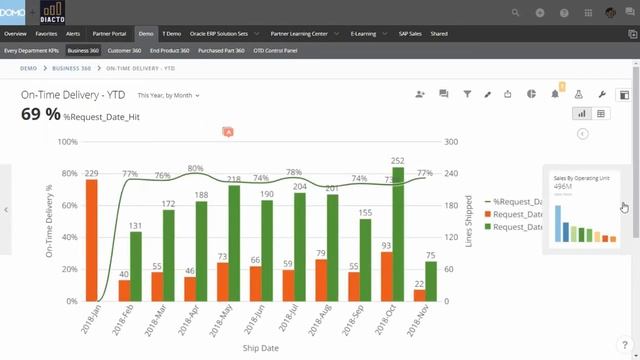The height and width of the screenshot is (360, 640).
Task: Click the orange 2018-Jan bar labeled 229
Action: click(92, 240)
